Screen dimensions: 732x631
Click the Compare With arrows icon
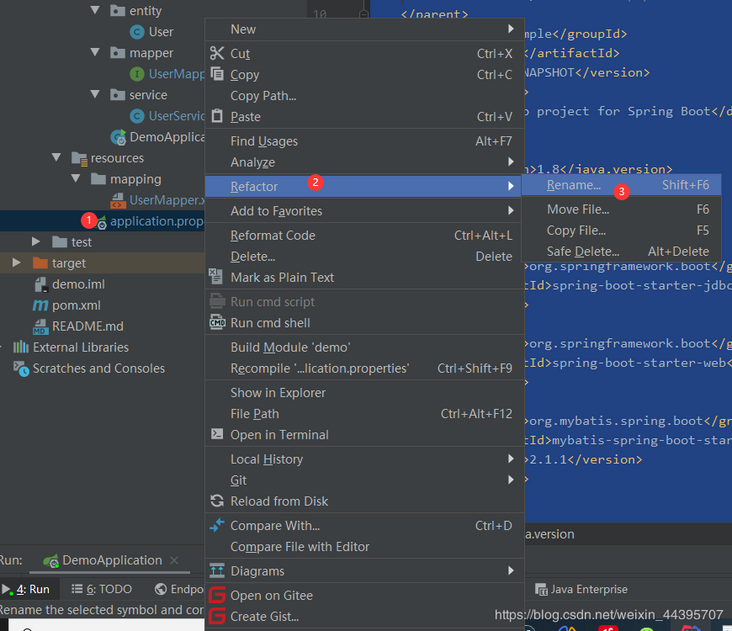tap(217, 525)
